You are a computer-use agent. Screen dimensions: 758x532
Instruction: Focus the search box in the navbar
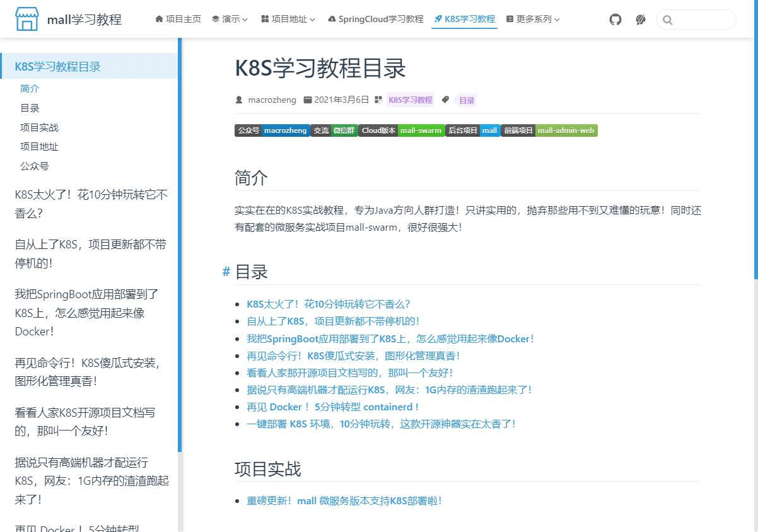[x=696, y=20]
